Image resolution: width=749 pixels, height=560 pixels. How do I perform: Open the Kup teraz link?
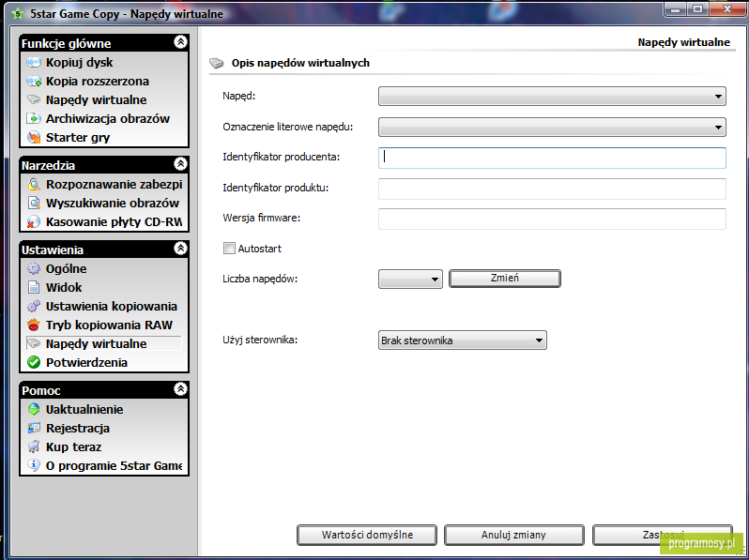click(x=73, y=447)
